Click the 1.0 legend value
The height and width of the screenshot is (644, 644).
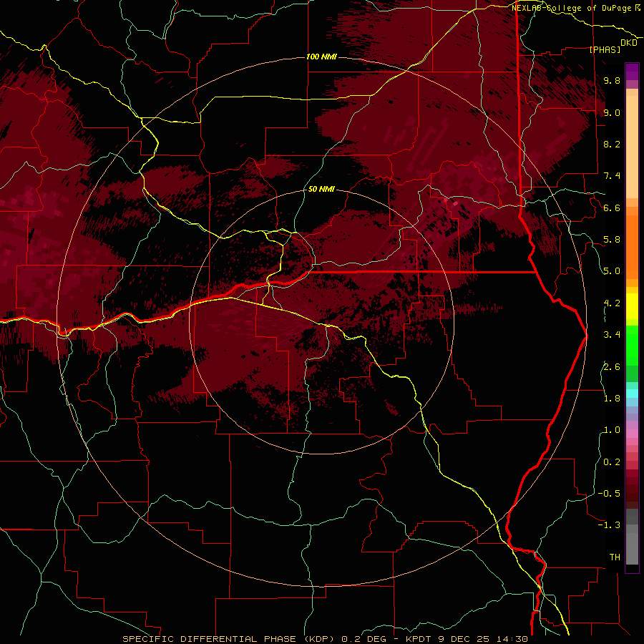612,430
